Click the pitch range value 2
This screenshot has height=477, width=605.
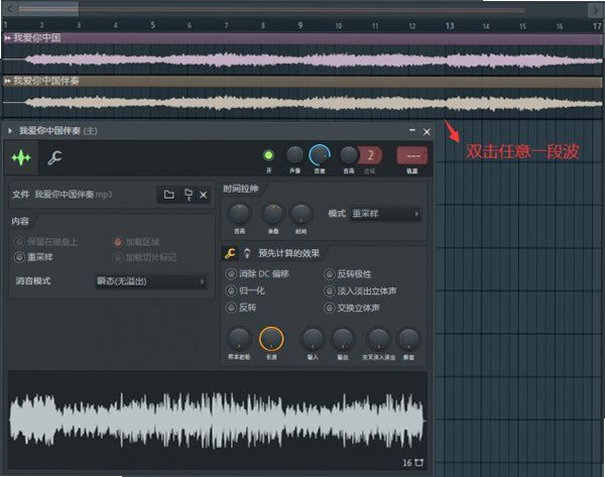click(370, 156)
